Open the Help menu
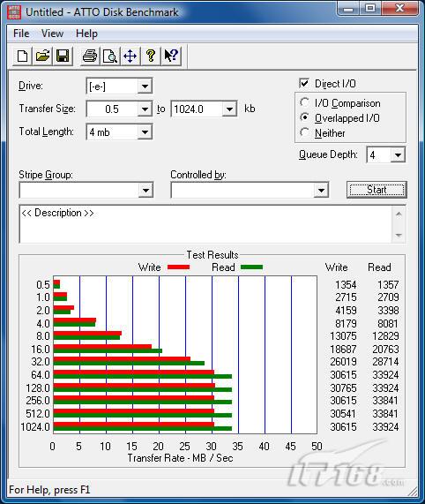Screen dimensions: 425x504 (86, 34)
